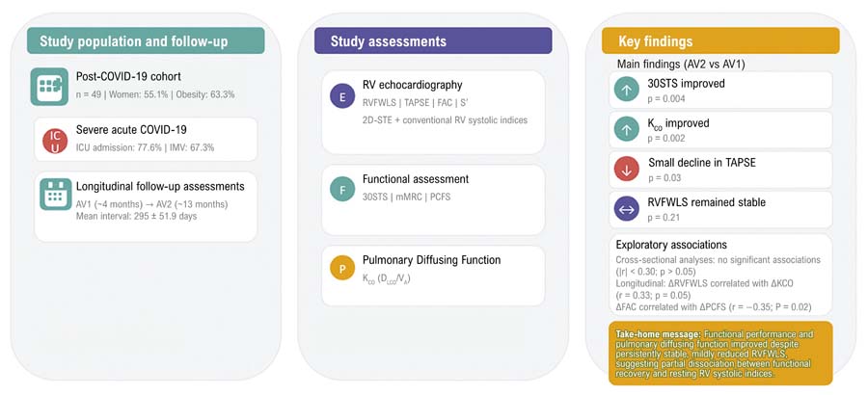Click the red down arrow TAPSE icon
Screen dimensions: 868x395
[627, 169]
